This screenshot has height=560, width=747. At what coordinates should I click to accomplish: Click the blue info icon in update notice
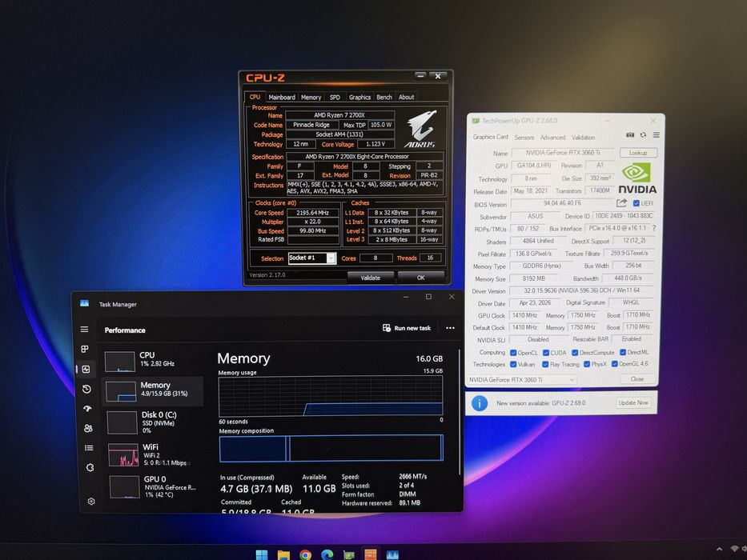(480, 403)
